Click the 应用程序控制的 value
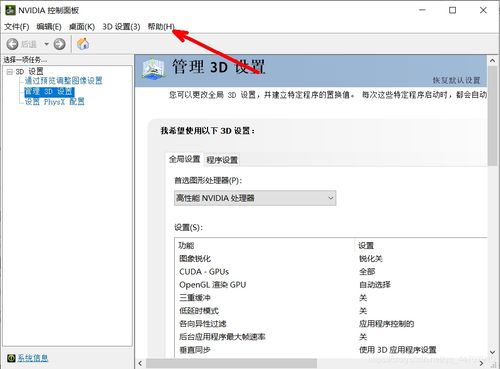This screenshot has width=500, height=369. click(386, 324)
